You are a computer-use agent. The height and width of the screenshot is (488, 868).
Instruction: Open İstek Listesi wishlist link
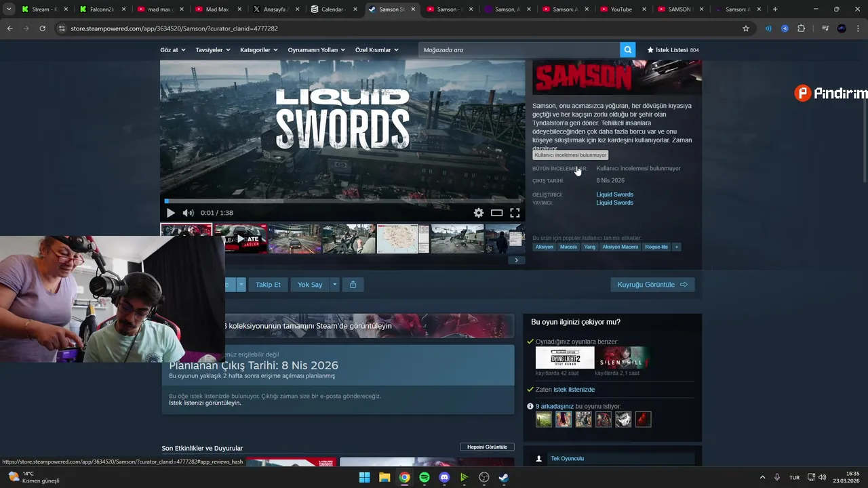[x=673, y=49]
